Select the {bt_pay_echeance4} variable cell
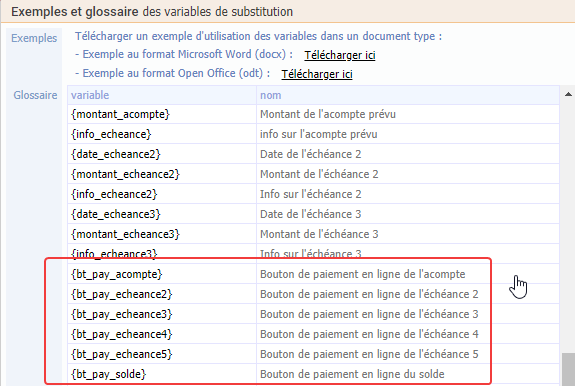 [162, 334]
